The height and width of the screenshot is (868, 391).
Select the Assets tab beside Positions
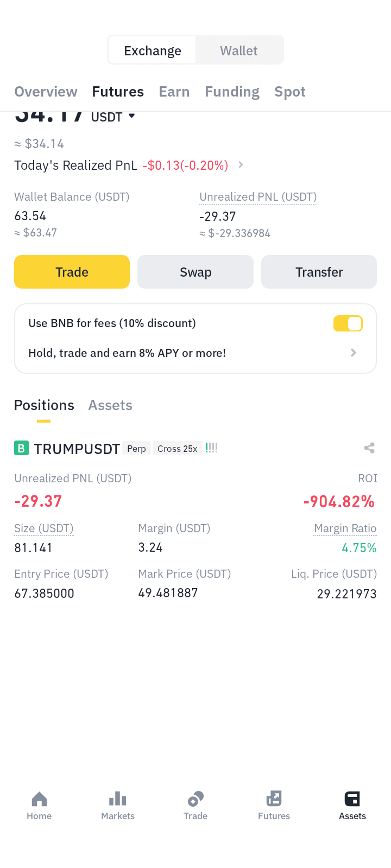(110, 405)
